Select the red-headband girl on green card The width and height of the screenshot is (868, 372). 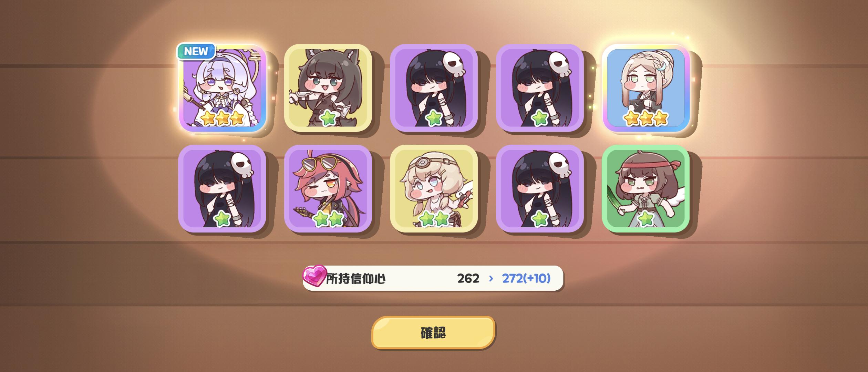645,188
